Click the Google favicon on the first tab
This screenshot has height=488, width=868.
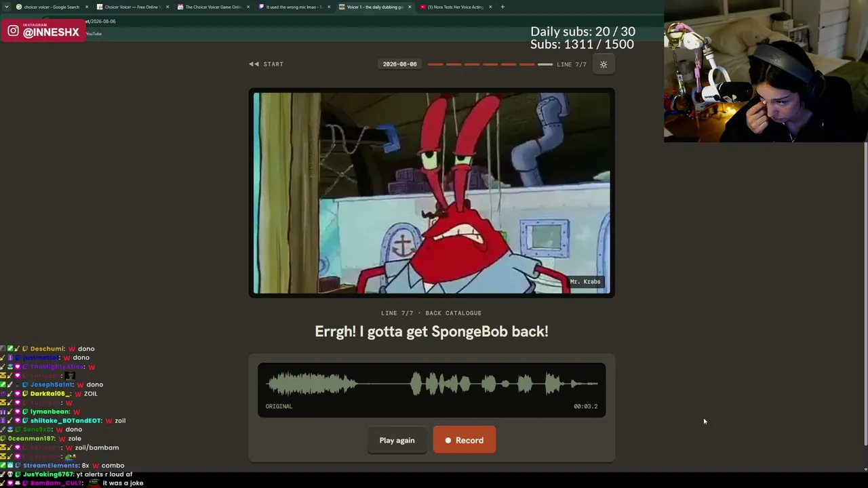(19, 7)
